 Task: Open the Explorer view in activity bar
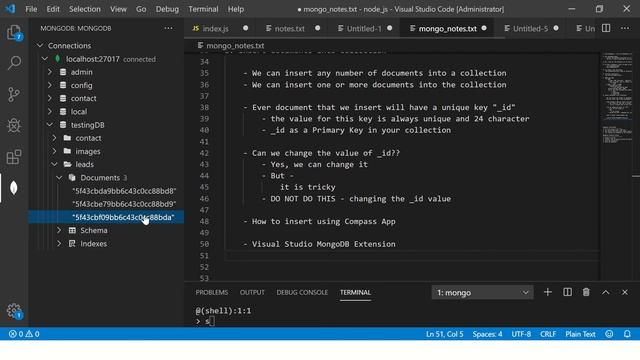[14, 33]
